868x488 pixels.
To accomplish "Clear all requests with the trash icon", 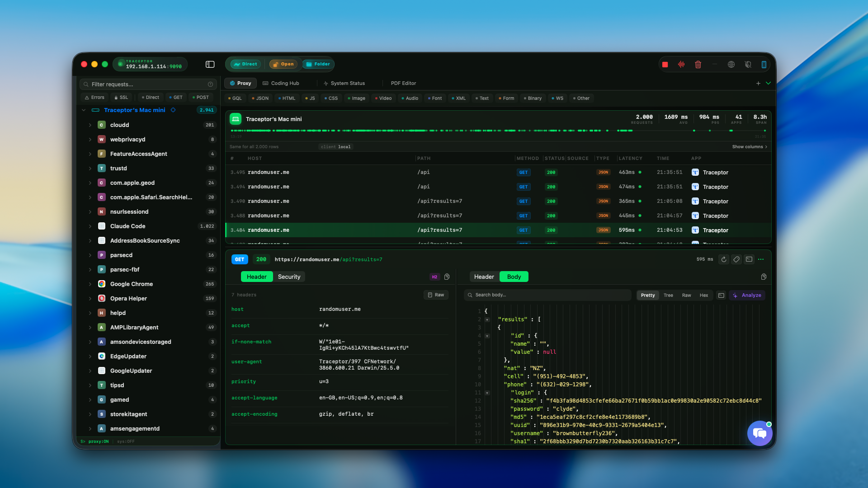I will (x=698, y=65).
